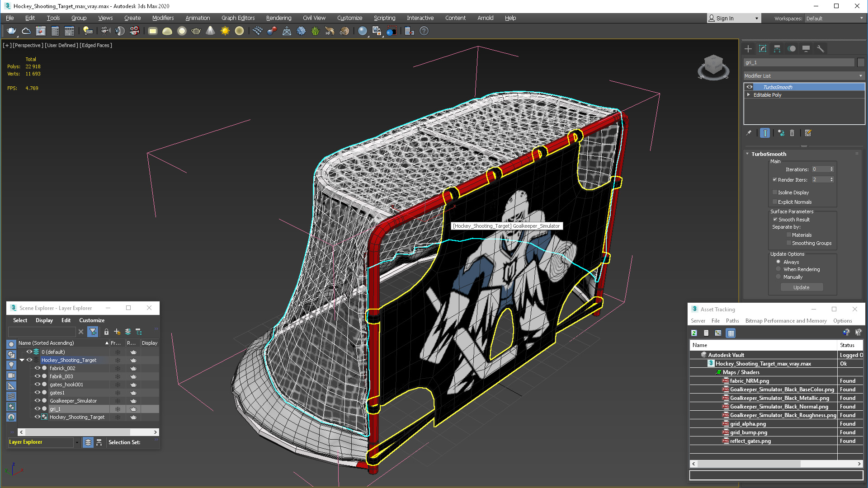The width and height of the screenshot is (868, 488).
Task: Open the Modifier List dropdown
Action: click(x=804, y=76)
